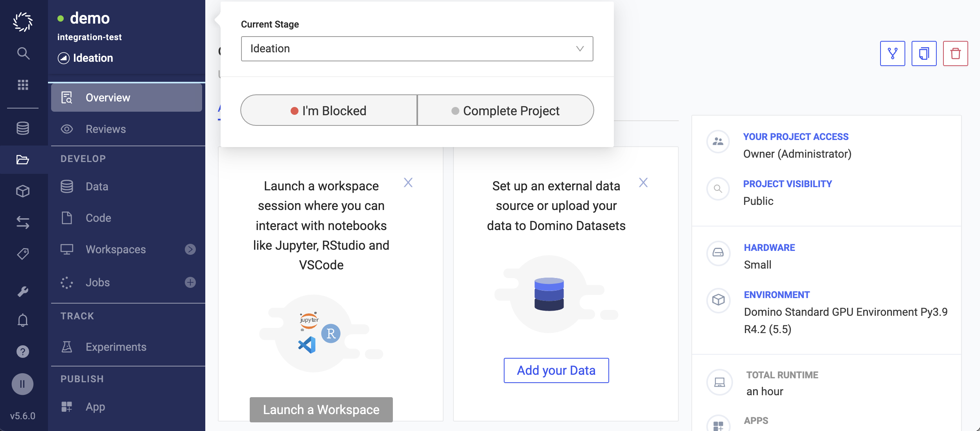The width and height of the screenshot is (980, 431).
Task: Dismiss the external data source card
Action: pyautogui.click(x=643, y=182)
